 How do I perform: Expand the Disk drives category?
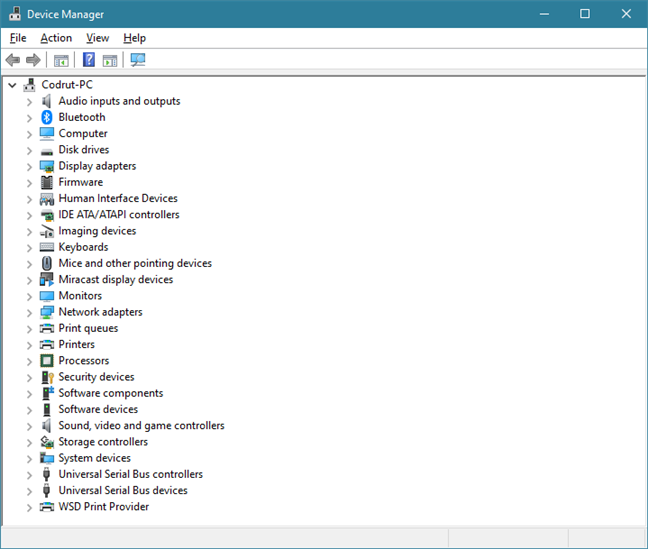(29, 150)
